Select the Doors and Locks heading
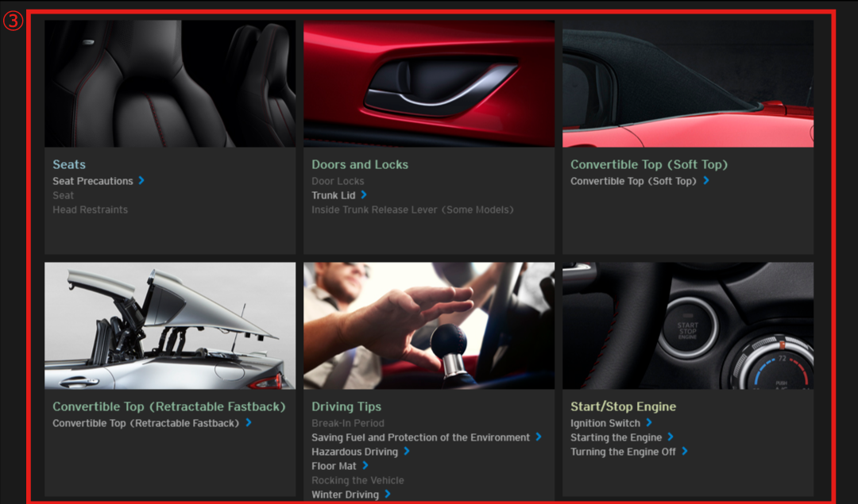The image size is (858, 504). coord(360,164)
